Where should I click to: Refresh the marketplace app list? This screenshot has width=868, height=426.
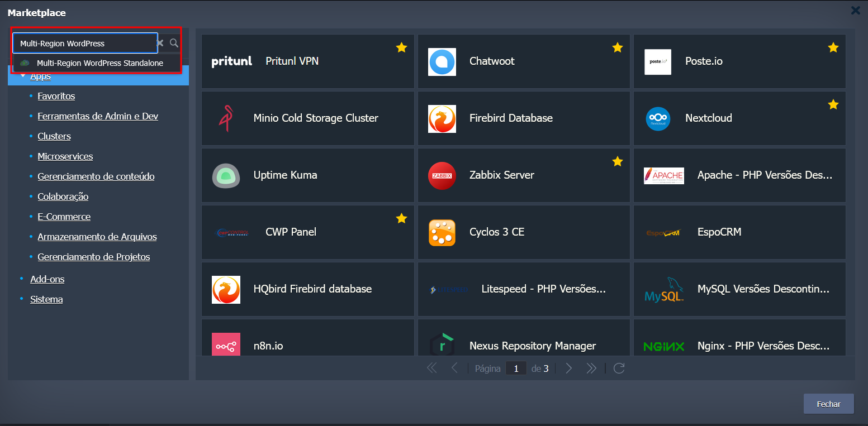619,368
